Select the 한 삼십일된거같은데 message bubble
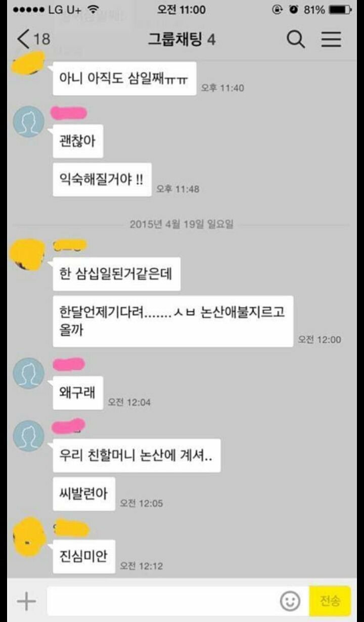The height and width of the screenshot is (622, 364). [x=116, y=274]
